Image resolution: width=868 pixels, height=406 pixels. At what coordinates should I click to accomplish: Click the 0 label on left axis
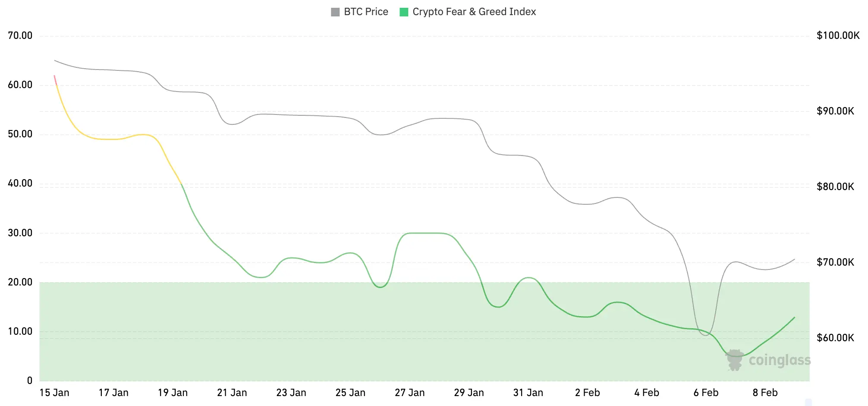pos(30,381)
